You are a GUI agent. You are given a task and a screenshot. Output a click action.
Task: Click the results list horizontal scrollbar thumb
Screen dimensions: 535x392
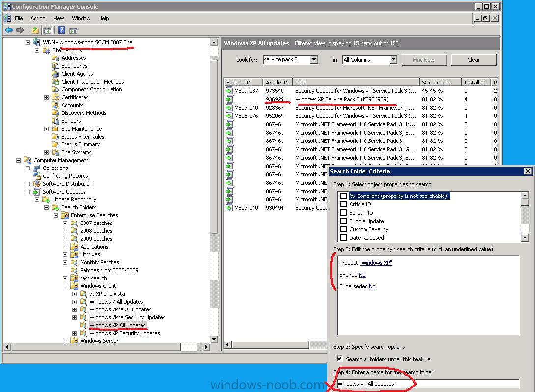coord(269,344)
